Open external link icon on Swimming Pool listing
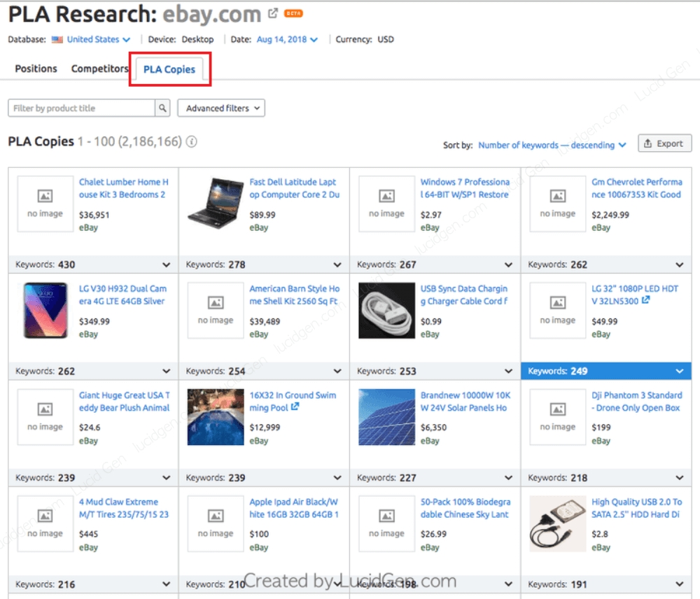The image size is (700, 599). tap(295, 407)
